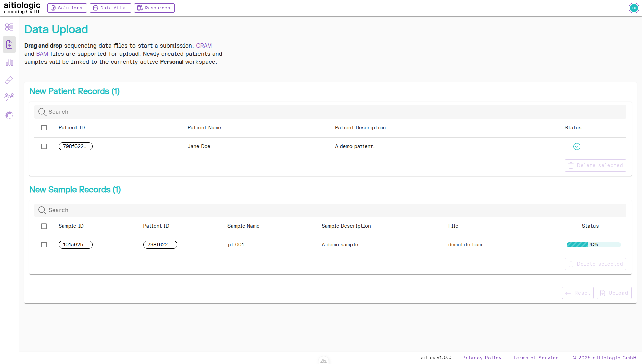Image resolution: width=642 pixels, height=364 pixels.
Task: Toggle the select-all checkbox for patient records
Action: [x=44, y=128]
